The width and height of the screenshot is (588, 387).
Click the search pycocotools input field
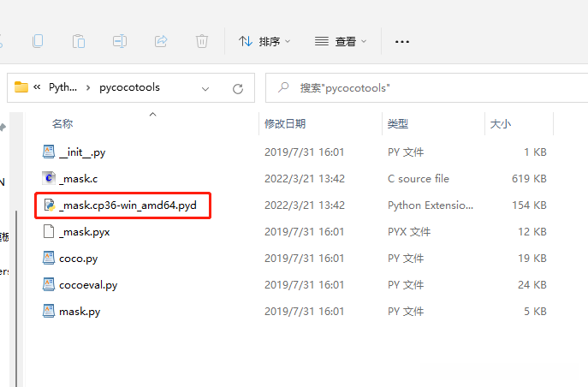[427, 87]
